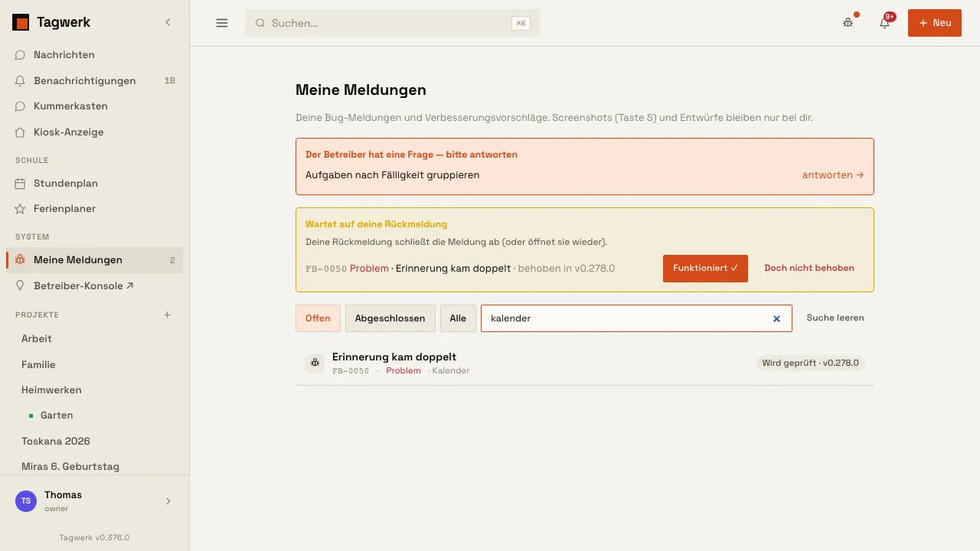Click the Benachrichtigungen bell icon in sidebar
The width and height of the screenshot is (980, 551).
[x=20, y=80]
